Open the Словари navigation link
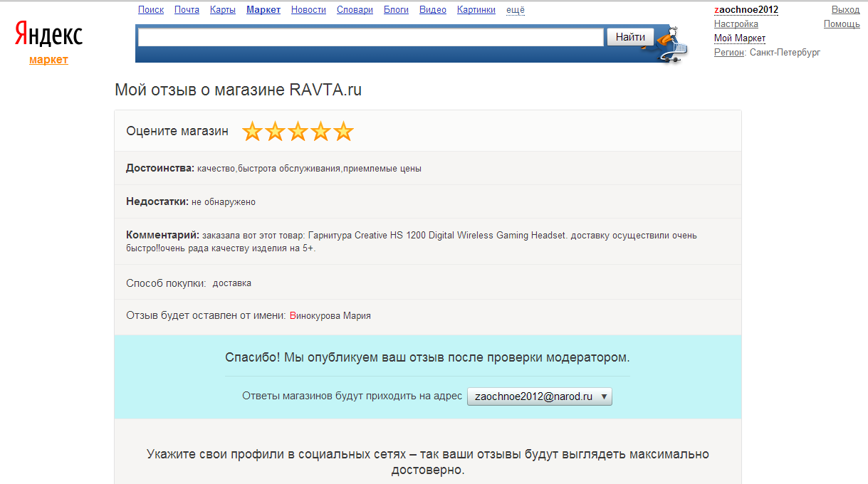 tap(355, 10)
